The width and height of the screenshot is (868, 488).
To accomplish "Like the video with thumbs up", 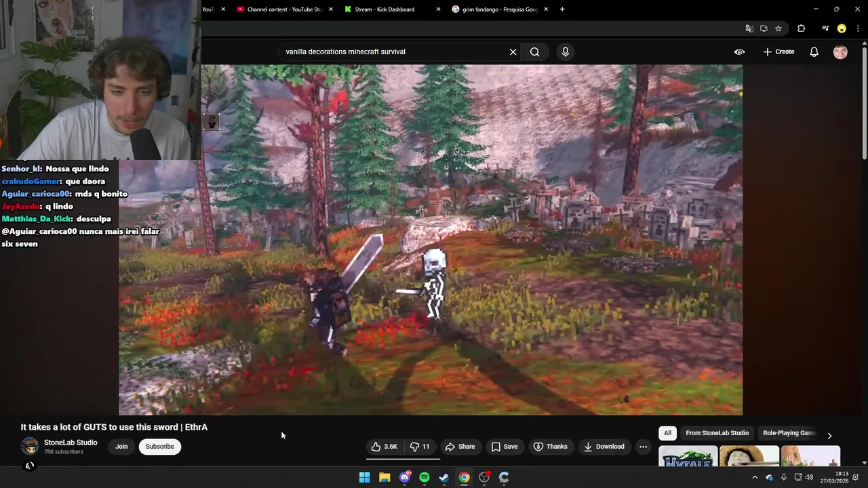I will coord(384,447).
